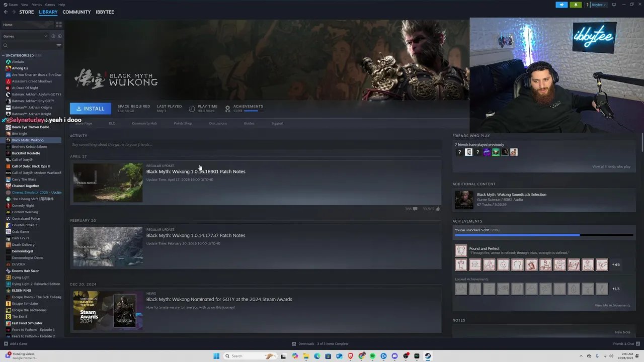Viewport: 644px width, 362px height.
Task: Open the Friends menu
Action: [x=37, y=5]
